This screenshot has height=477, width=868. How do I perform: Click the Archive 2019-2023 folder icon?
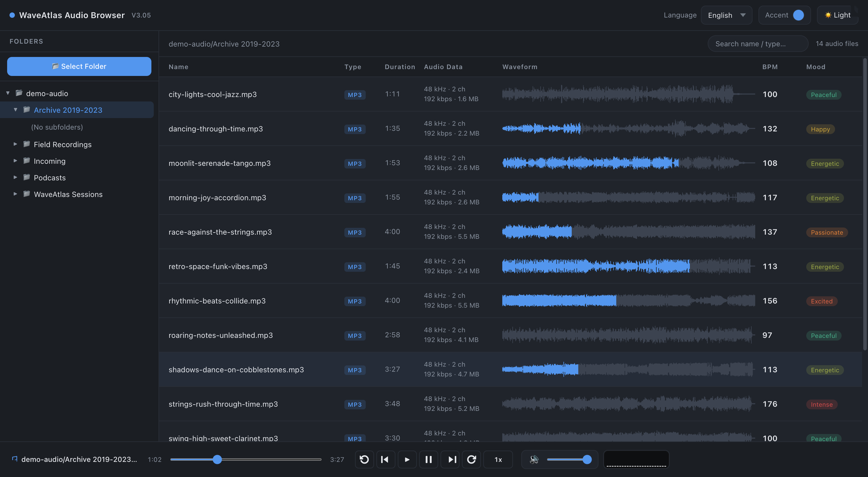coord(27,110)
